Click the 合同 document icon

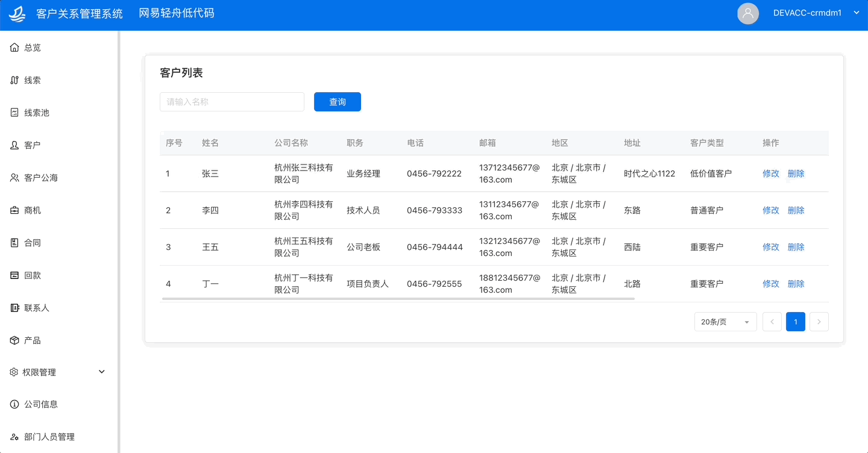[x=14, y=243]
